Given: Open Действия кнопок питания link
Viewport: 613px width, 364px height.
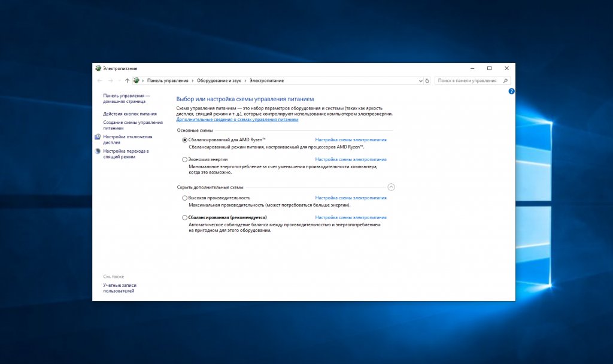Looking at the screenshot, I should click(130, 114).
